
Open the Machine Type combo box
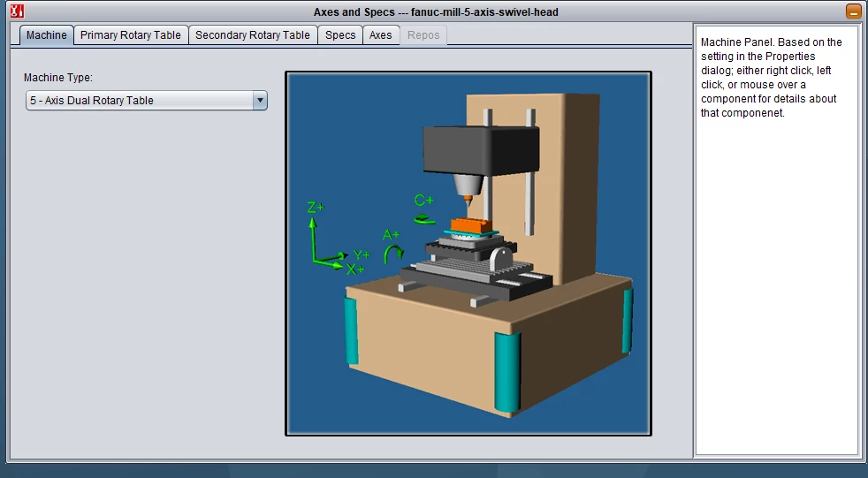point(147,100)
